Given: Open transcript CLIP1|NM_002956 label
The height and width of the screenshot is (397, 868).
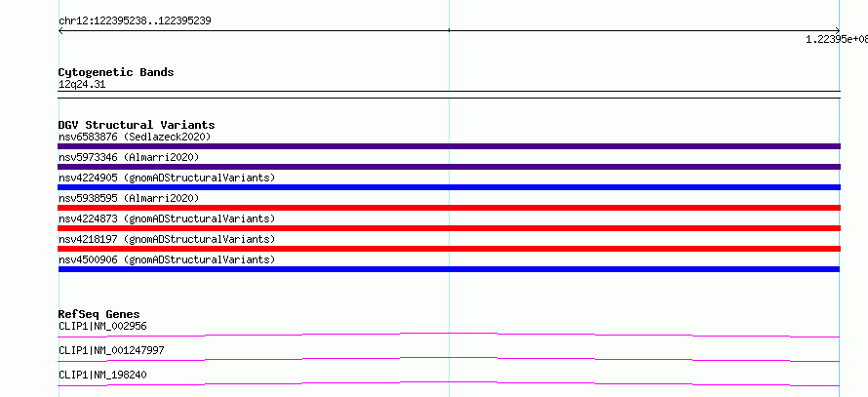Looking at the screenshot, I should click(x=102, y=326).
